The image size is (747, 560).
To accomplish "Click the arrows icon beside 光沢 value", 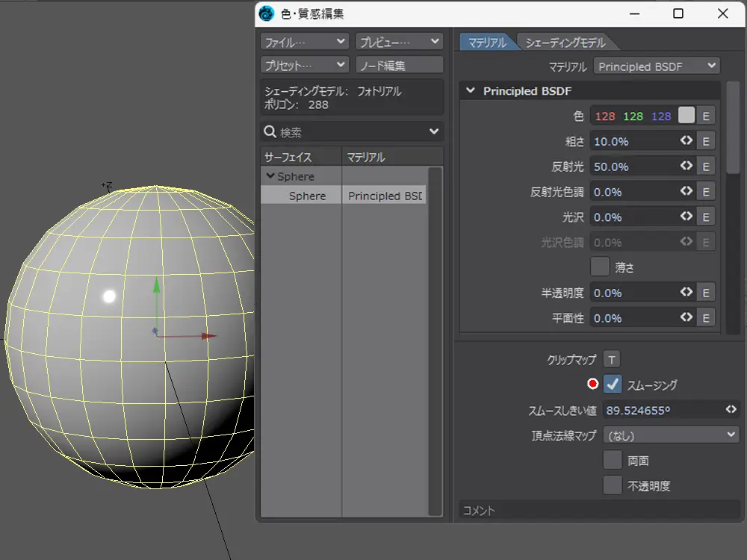I will tap(686, 217).
